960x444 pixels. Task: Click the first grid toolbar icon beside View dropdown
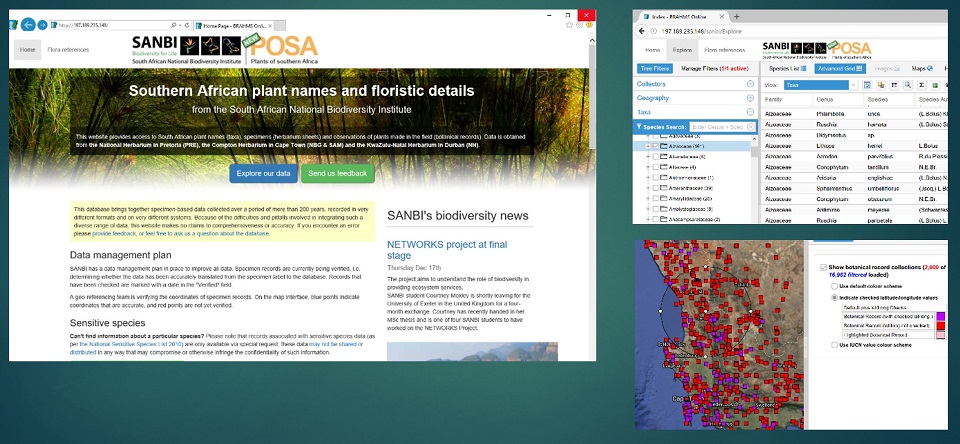pyautogui.click(x=867, y=85)
